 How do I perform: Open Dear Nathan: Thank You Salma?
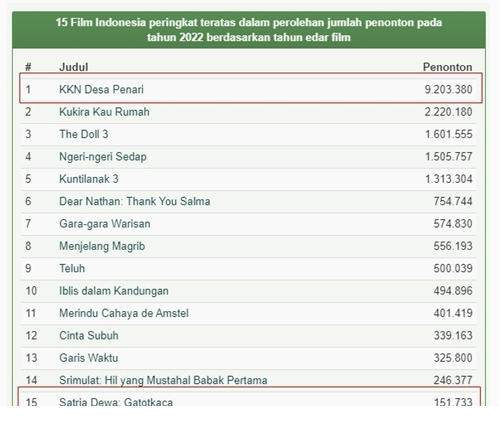(x=135, y=201)
